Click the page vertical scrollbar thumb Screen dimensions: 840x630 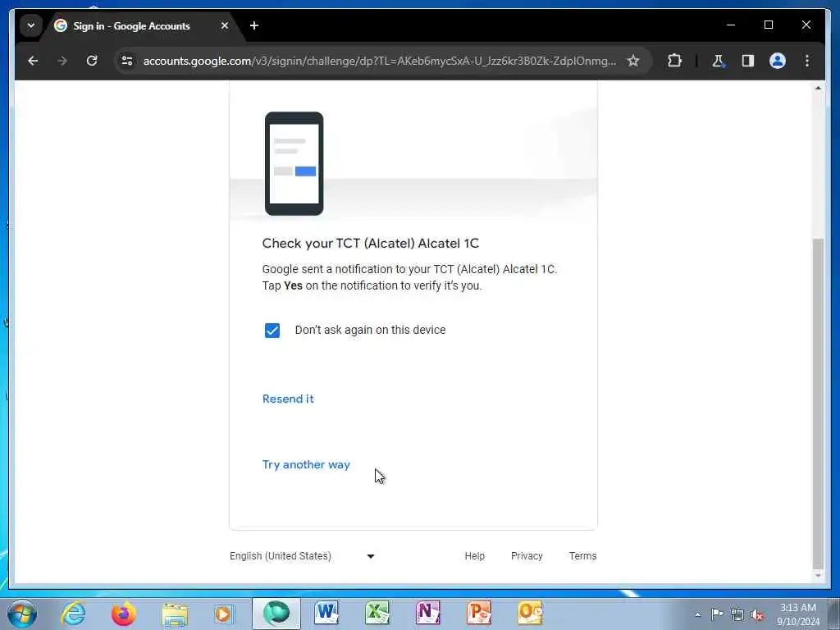pyautogui.click(x=818, y=404)
